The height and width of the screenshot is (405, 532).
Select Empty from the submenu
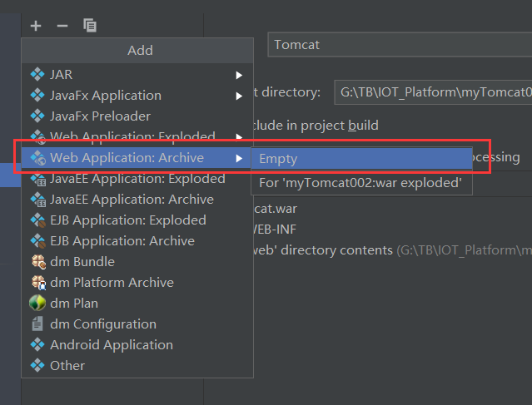point(278,159)
